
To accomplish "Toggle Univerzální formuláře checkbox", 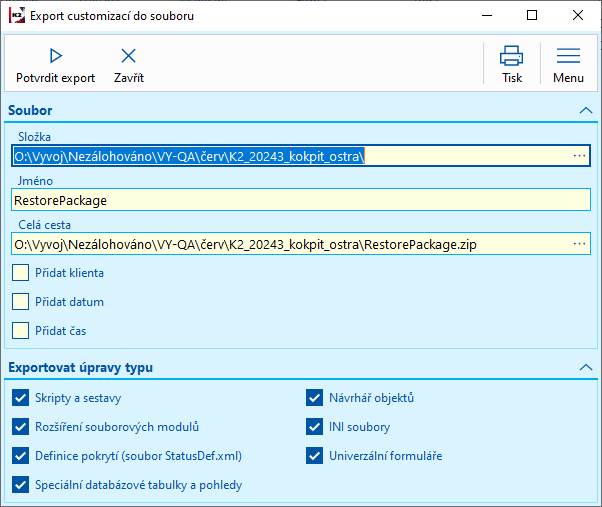I will point(315,456).
